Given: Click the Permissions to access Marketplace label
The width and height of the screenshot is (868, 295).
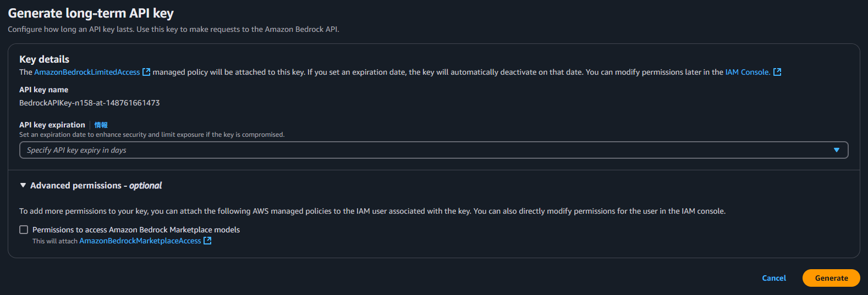Looking at the screenshot, I should pos(136,230).
